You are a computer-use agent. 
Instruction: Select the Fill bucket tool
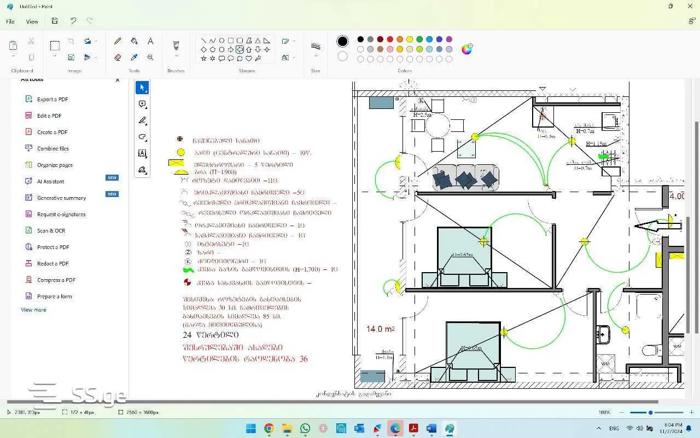134,42
